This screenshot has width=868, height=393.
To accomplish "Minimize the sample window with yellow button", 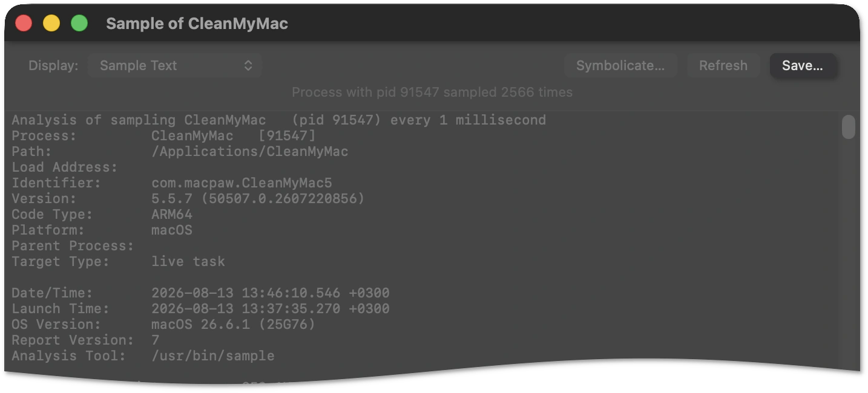I will [51, 24].
